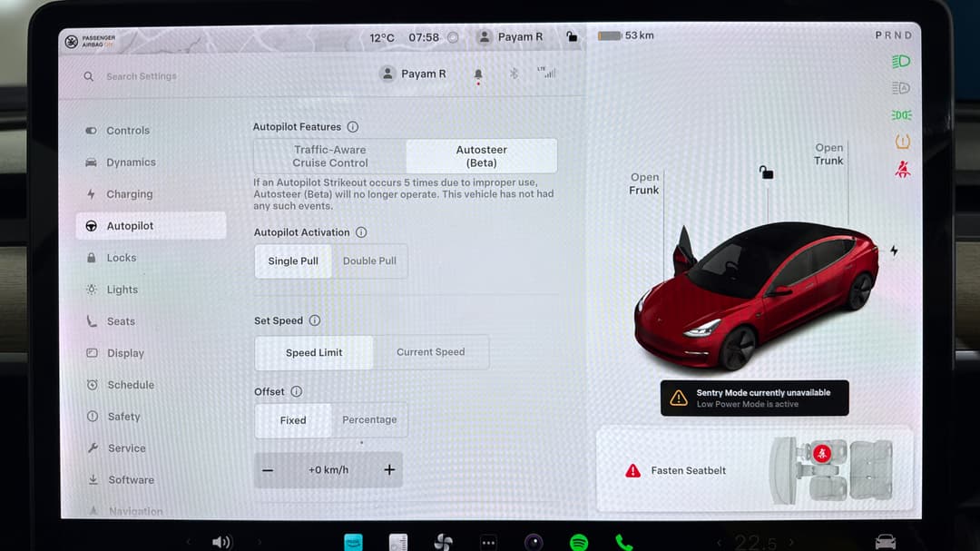Choose Single Pull activation

tap(293, 261)
